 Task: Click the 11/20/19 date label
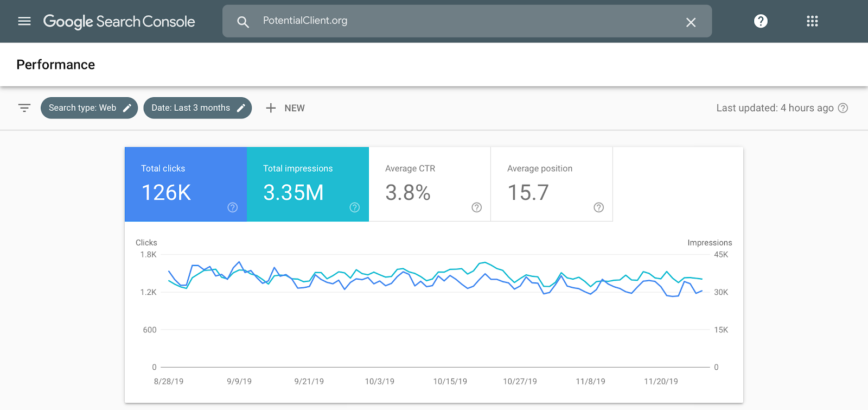661,381
